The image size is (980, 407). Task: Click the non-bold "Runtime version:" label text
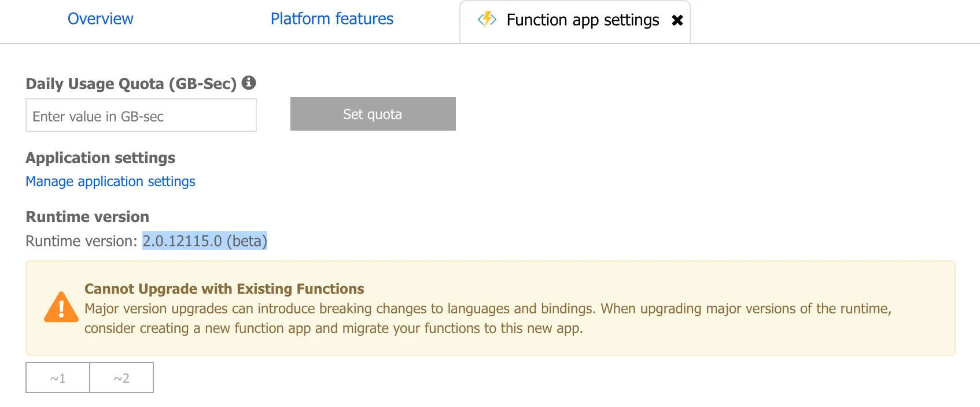[81, 241]
